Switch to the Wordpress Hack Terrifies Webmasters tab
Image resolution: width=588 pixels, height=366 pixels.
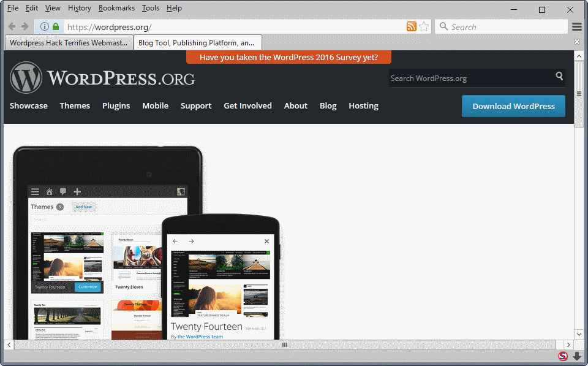point(69,43)
